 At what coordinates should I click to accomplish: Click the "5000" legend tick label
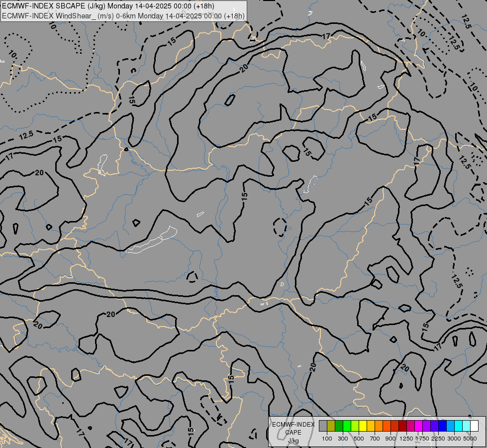[x=470, y=439]
